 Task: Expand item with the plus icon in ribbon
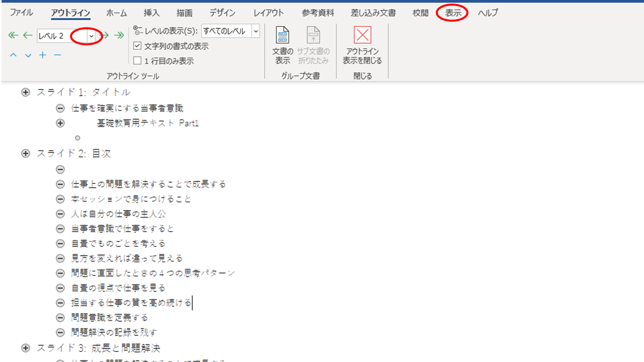click(43, 55)
